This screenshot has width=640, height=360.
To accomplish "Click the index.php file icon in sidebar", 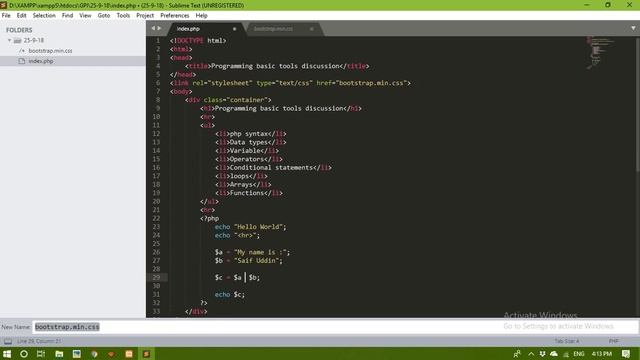I will coord(22,61).
